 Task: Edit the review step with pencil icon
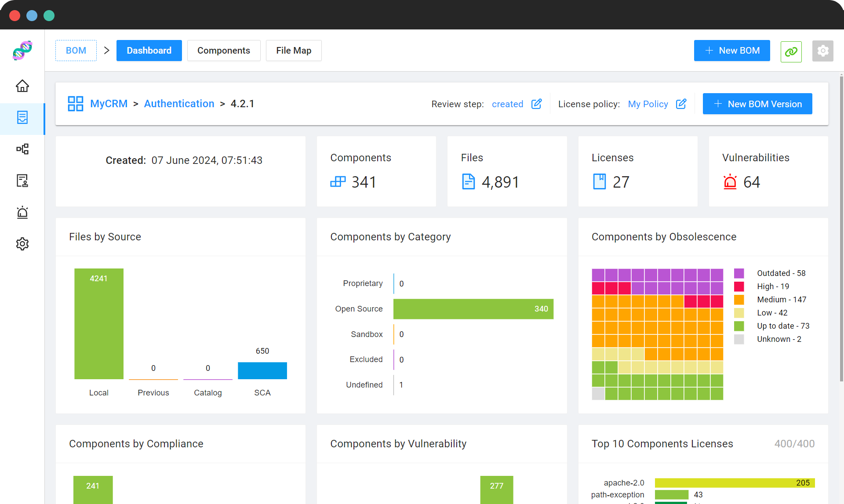[536, 104]
